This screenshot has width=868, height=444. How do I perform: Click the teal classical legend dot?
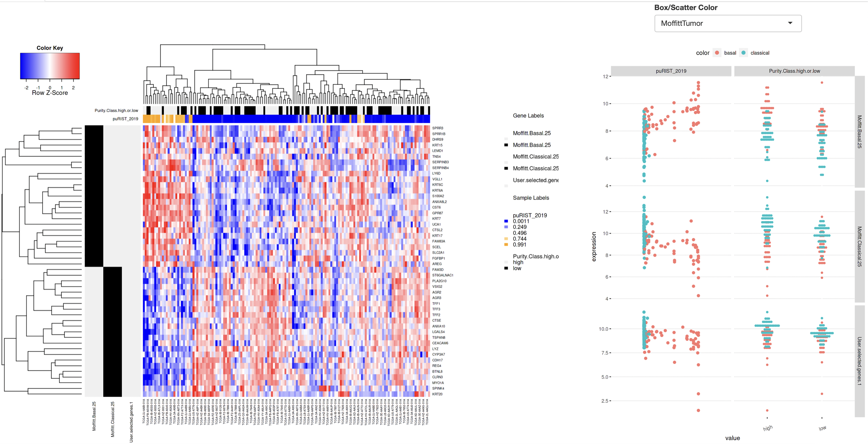(743, 53)
